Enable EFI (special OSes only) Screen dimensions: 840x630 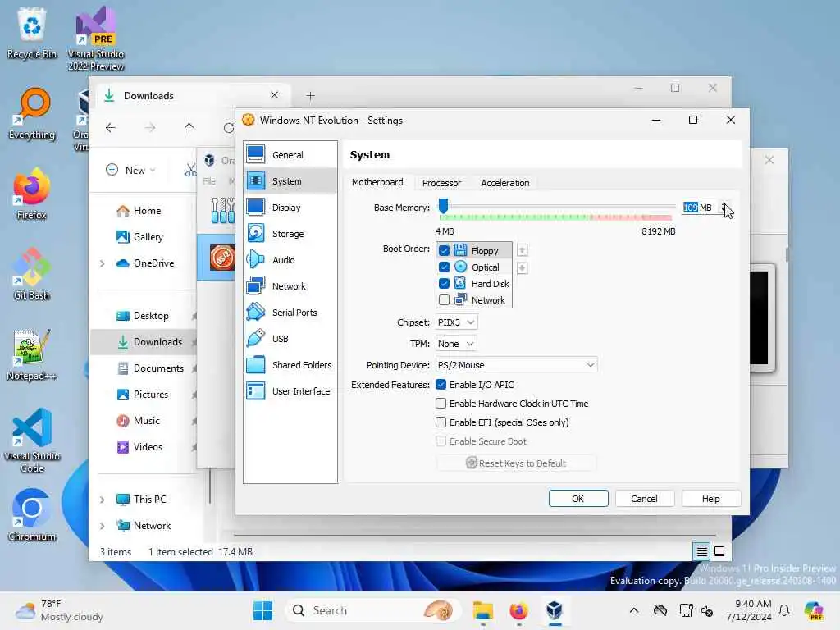tap(441, 422)
